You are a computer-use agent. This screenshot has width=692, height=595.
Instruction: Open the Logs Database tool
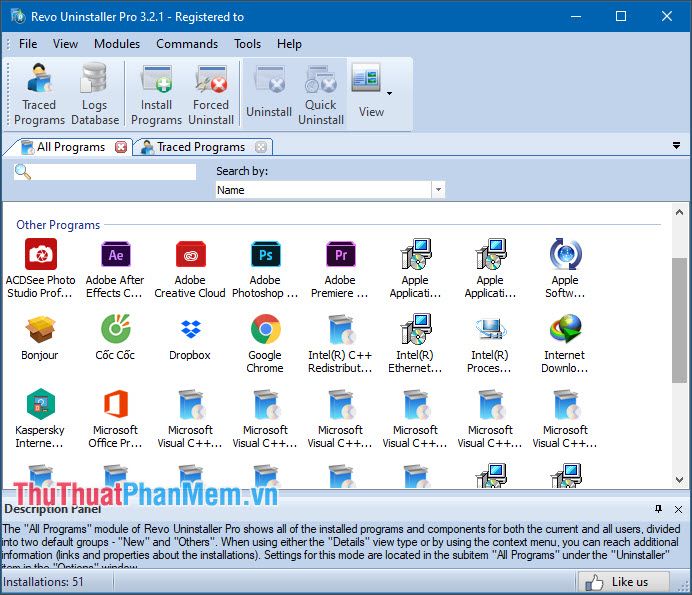point(95,94)
